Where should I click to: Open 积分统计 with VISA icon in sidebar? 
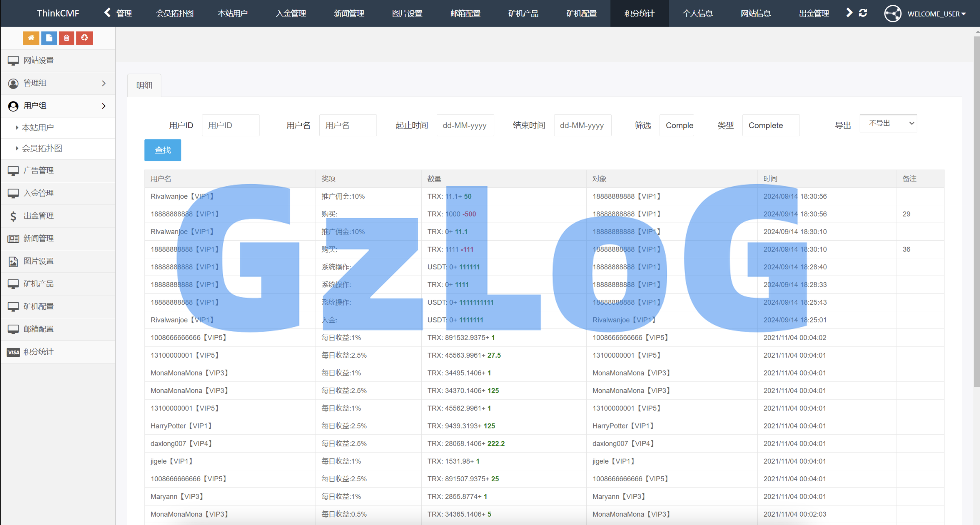pyautogui.click(x=38, y=351)
